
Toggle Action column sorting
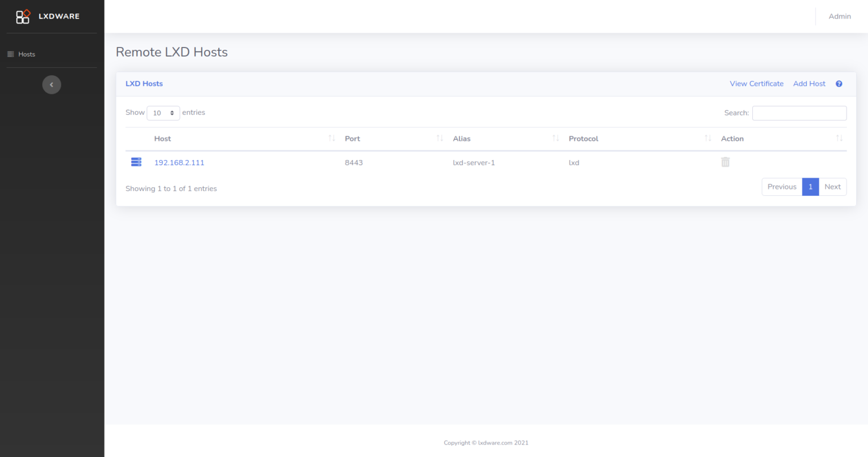pos(840,138)
